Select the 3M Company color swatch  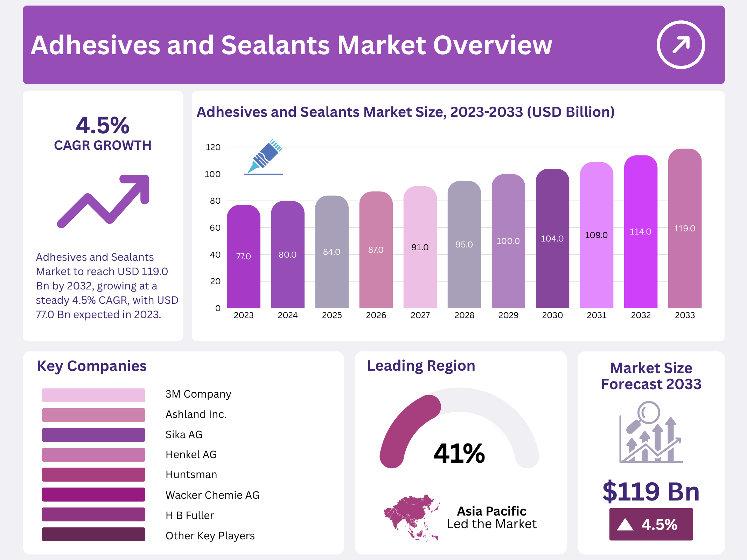click(x=93, y=395)
